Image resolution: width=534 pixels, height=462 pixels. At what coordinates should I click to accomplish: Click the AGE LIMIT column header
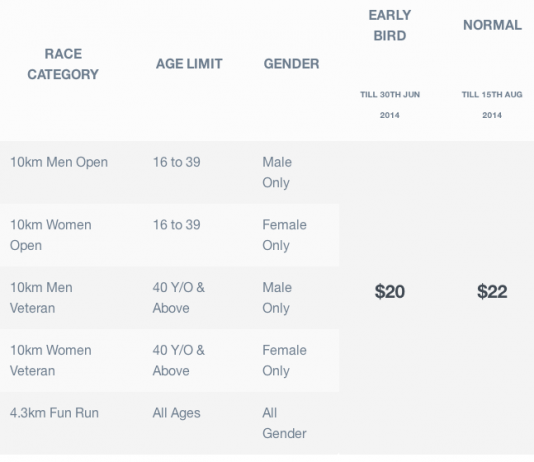pyautogui.click(x=189, y=64)
